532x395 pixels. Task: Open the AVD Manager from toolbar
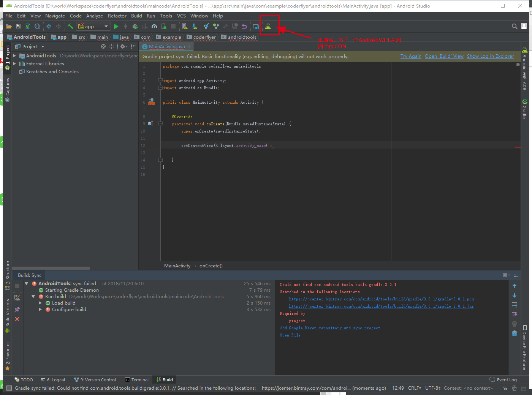click(185, 26)
